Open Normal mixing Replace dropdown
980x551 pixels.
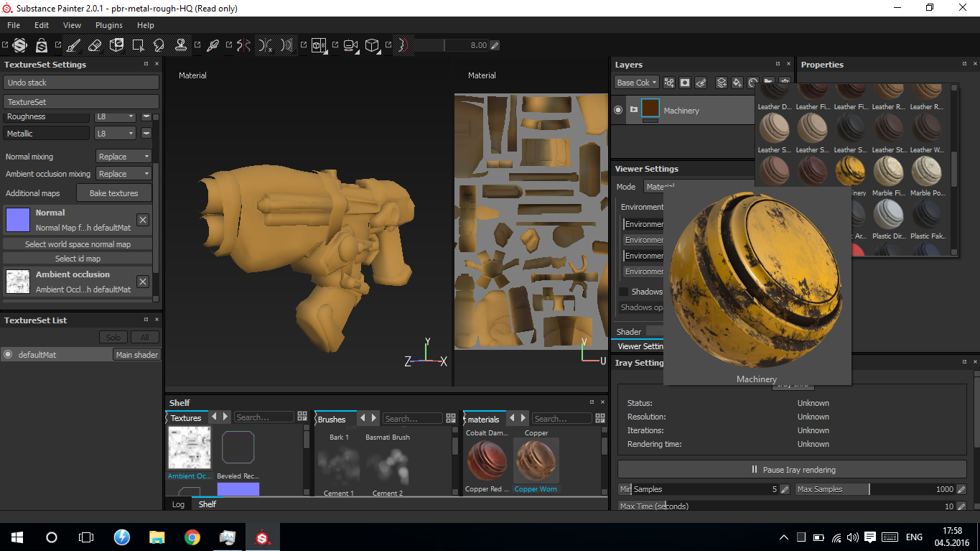(x=123, y=157)
